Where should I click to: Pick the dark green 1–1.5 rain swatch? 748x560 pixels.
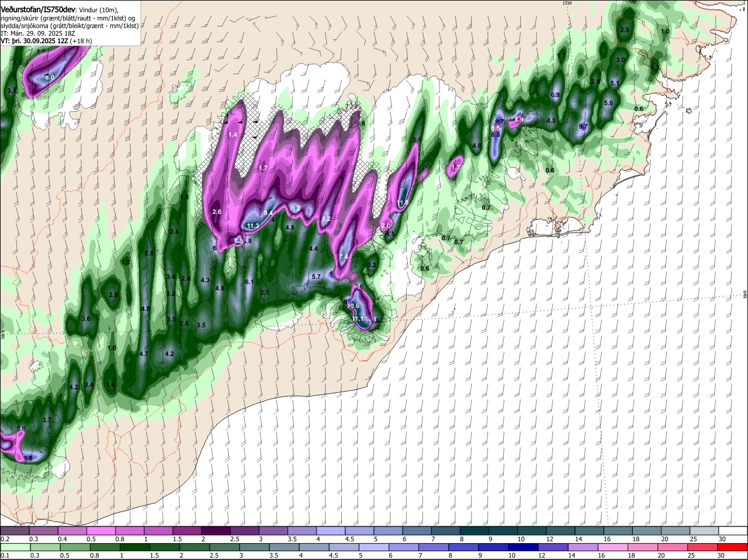(134, 547)
